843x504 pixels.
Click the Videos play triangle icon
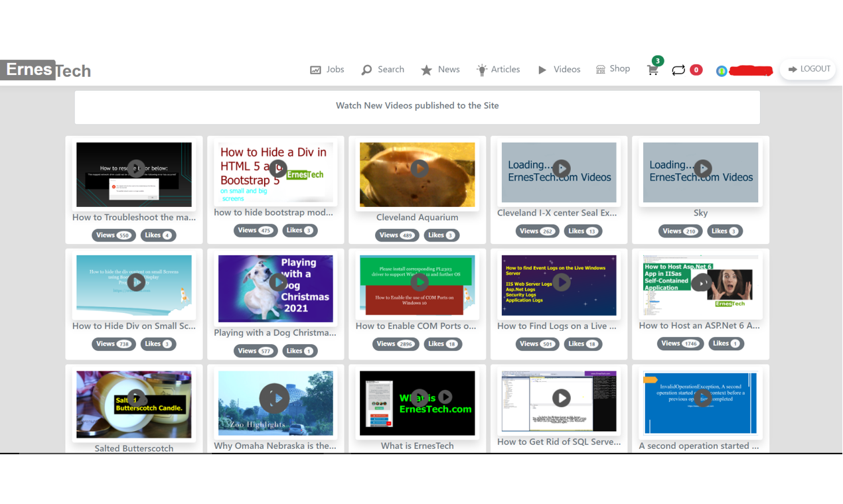point(542,70)
